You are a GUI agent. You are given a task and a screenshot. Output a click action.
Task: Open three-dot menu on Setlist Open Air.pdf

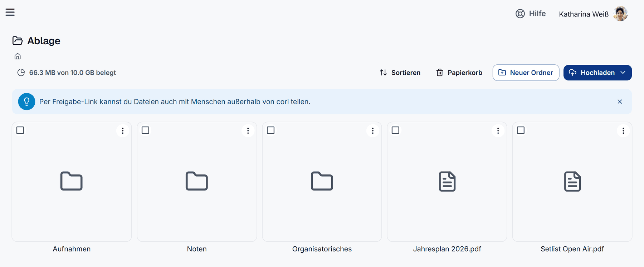pos(623,131)
